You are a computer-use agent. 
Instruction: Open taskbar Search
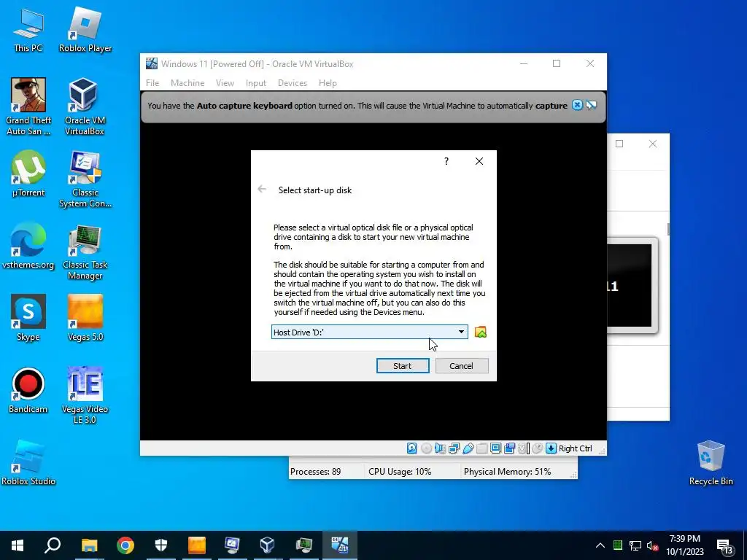[53, 545]
